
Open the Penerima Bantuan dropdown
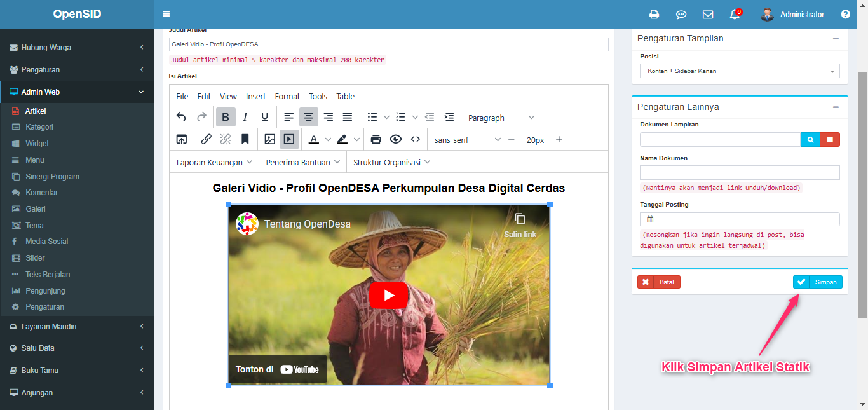point(303,162)
